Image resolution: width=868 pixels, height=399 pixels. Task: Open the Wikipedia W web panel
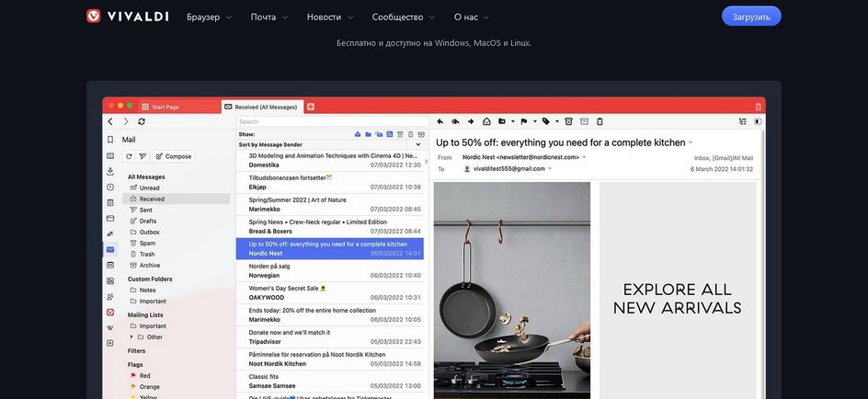[110, 327]
